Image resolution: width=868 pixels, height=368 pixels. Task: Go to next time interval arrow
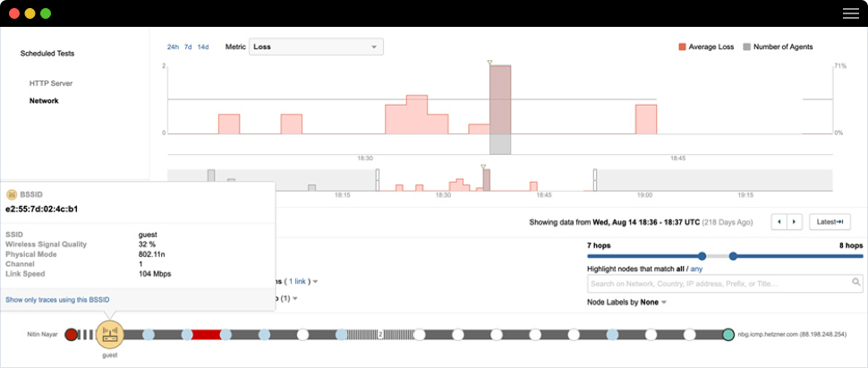(x=794, y=221)
